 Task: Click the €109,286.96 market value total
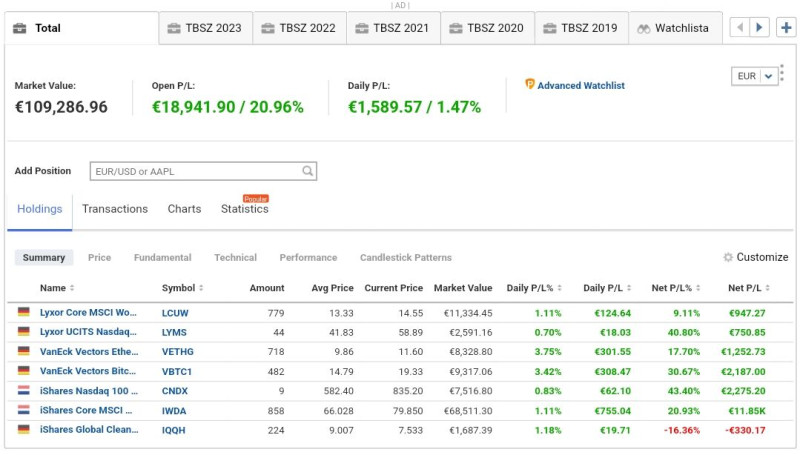pos(61,107)
